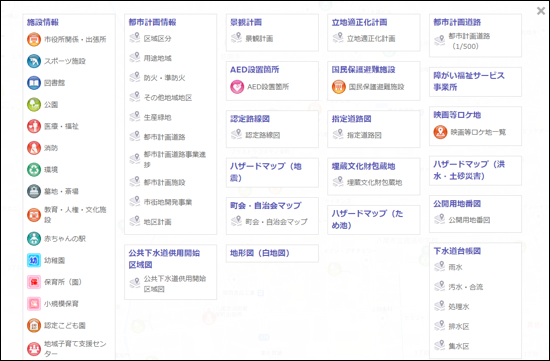Open the 映画等ロケ地一覧 pin icon
This screenshot has height=361, width=550.
point(440,132)
